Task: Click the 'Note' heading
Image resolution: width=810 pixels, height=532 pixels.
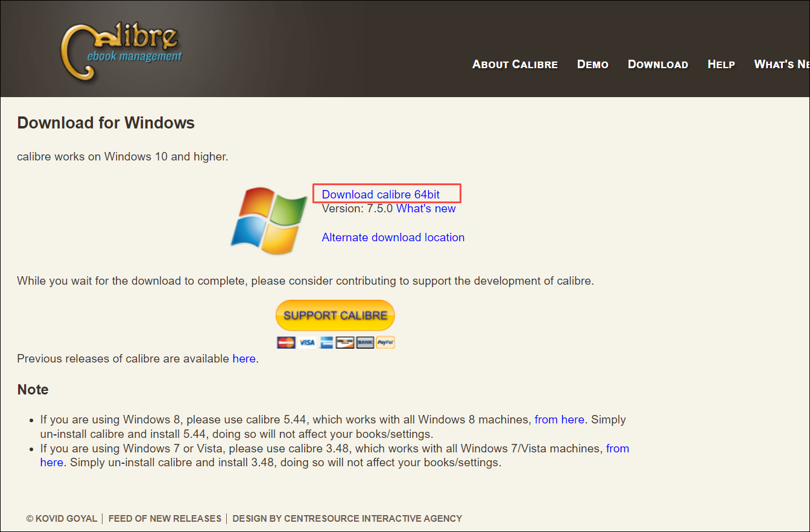Action: pyautogui.click(x=33, y=390)
